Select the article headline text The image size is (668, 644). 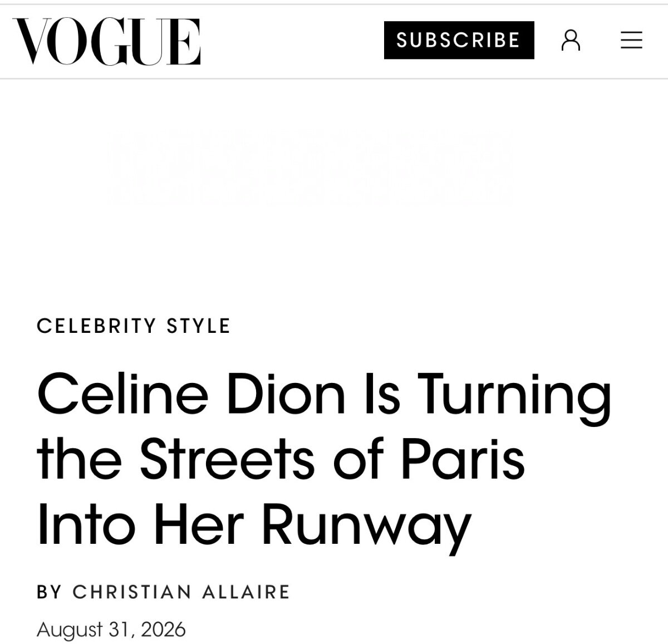click(x=324, y=459)
